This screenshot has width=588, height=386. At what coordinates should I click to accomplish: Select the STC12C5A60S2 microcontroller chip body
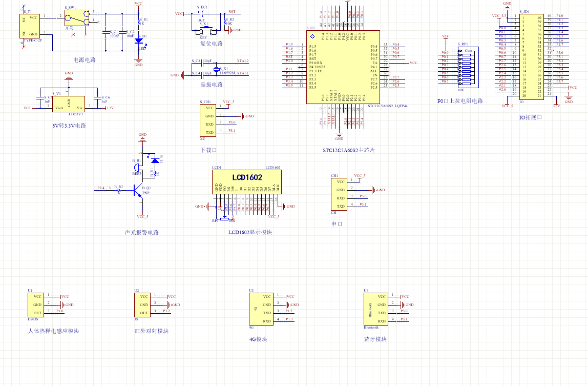(343, 67)
